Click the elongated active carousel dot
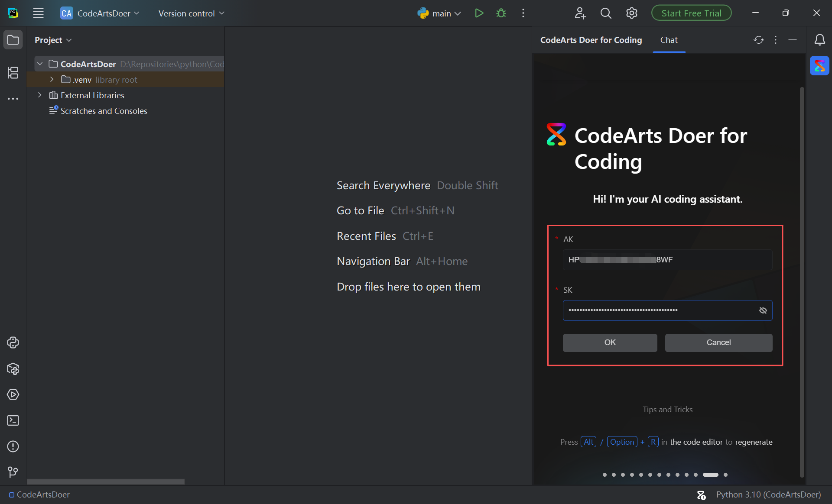The width and height of the screenshot is (832, 504). click(710, 475)
